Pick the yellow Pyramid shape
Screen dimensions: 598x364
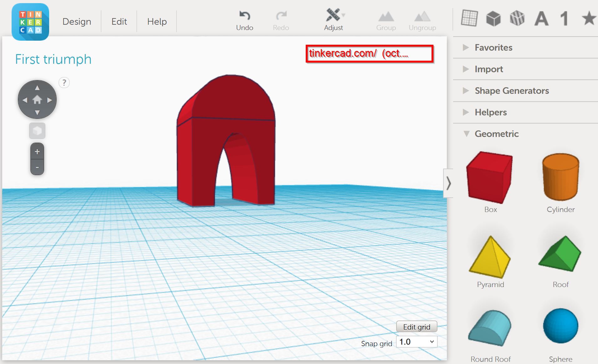490,257
